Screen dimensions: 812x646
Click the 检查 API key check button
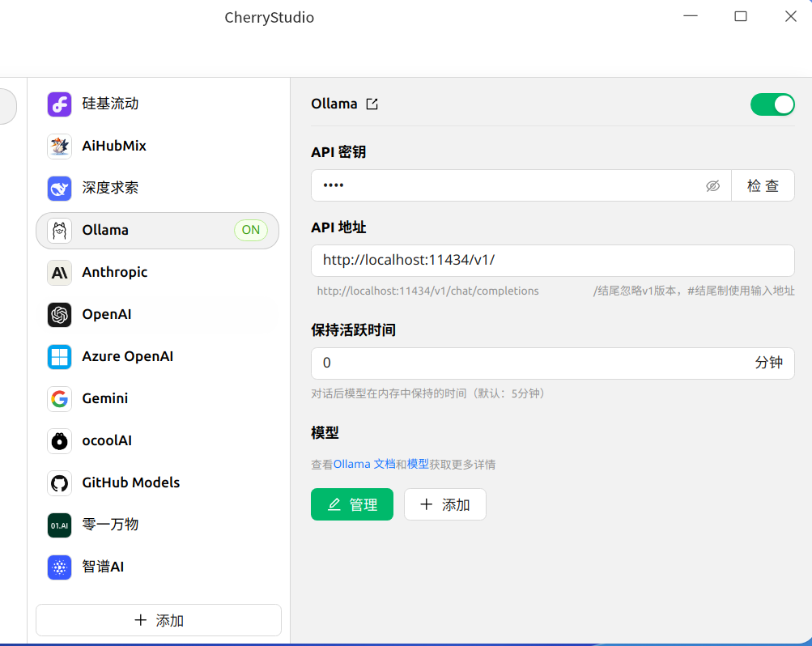click(763, 186)
